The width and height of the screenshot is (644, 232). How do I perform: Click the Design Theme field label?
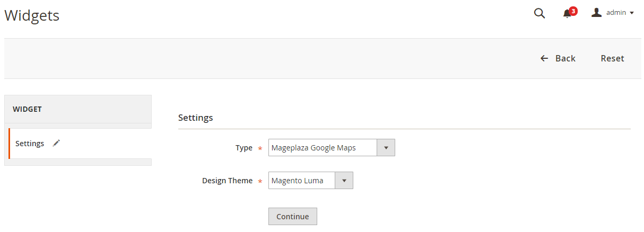click(227, 181)
